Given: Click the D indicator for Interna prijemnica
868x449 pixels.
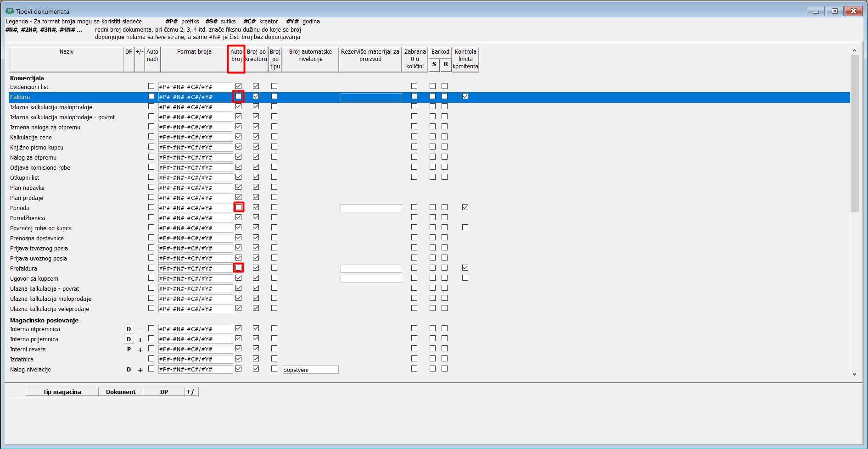Looking at the screenshot, I should click(x=129, y=339).
